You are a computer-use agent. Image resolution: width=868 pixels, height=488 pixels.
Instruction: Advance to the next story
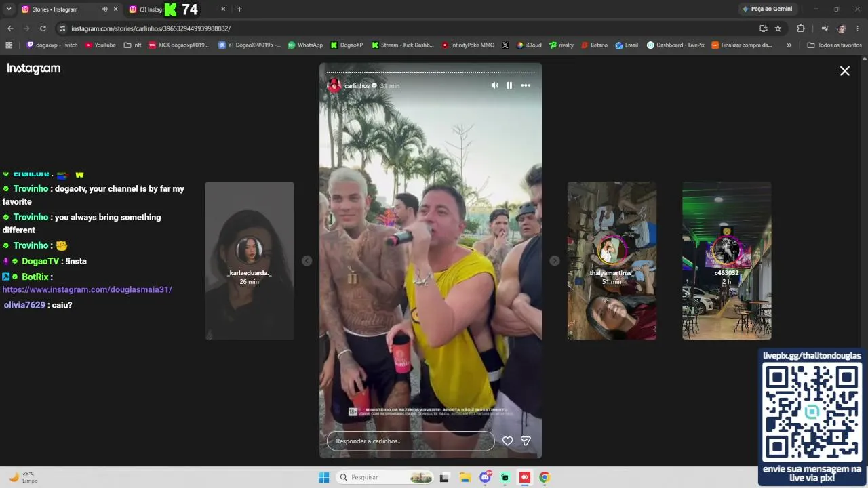pyautogui.click(x=555, y=261)
